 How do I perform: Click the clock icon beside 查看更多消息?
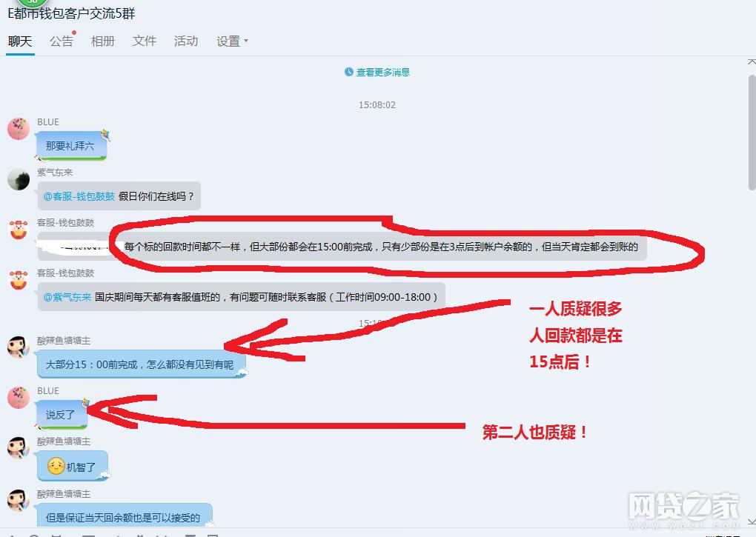(349, 72)
